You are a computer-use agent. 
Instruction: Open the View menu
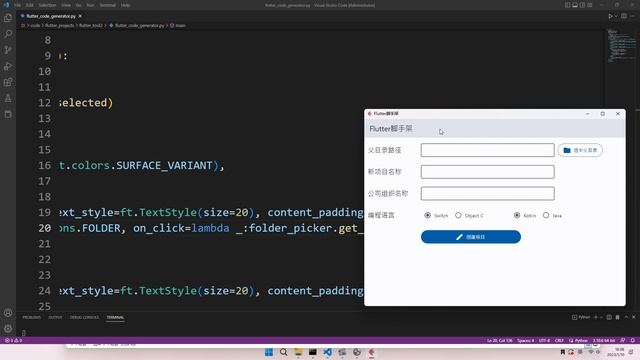(66, 5)
